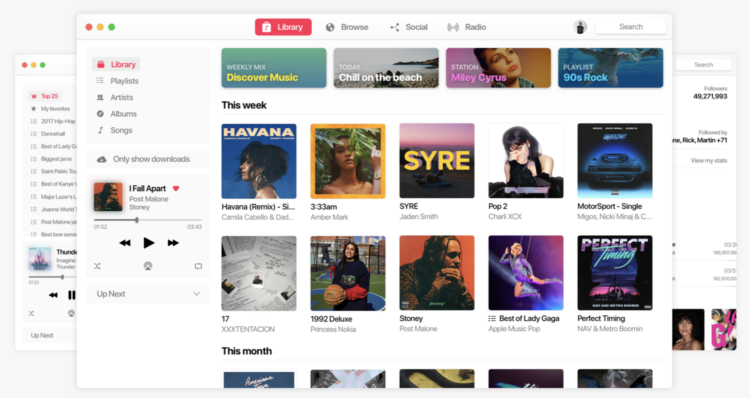This screenshot has width=750, height=398.
Task: Rewind track in left background window
Action: 53,295
